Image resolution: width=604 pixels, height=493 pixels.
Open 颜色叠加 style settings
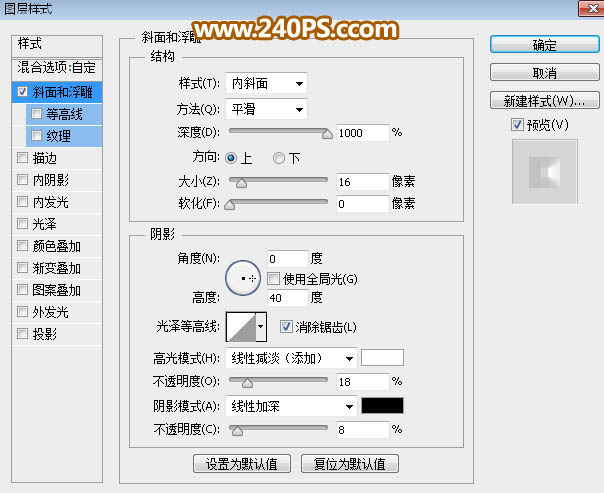click(57, 246)
